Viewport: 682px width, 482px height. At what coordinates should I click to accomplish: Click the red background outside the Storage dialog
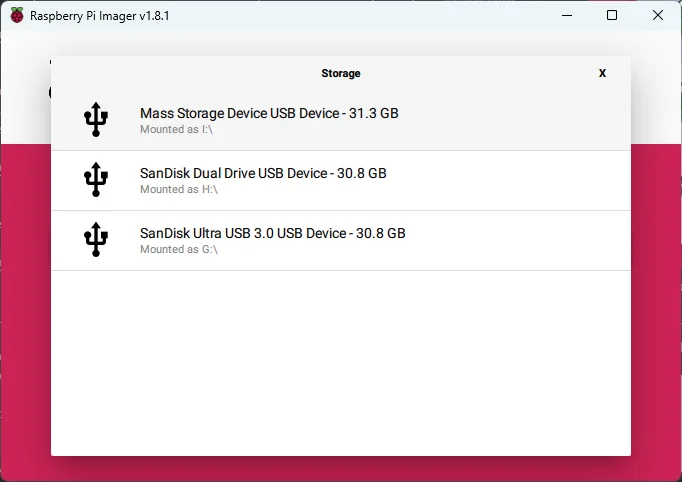pyautogui.click(x=25, y=300)
